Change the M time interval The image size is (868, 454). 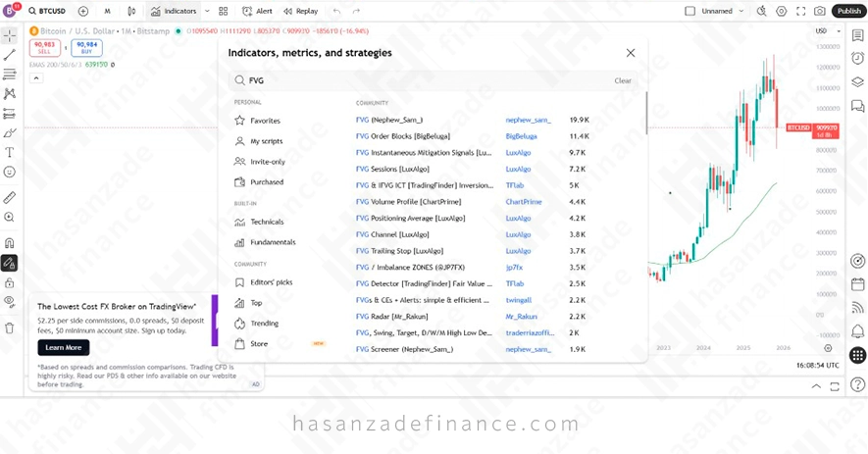[107, 11]
